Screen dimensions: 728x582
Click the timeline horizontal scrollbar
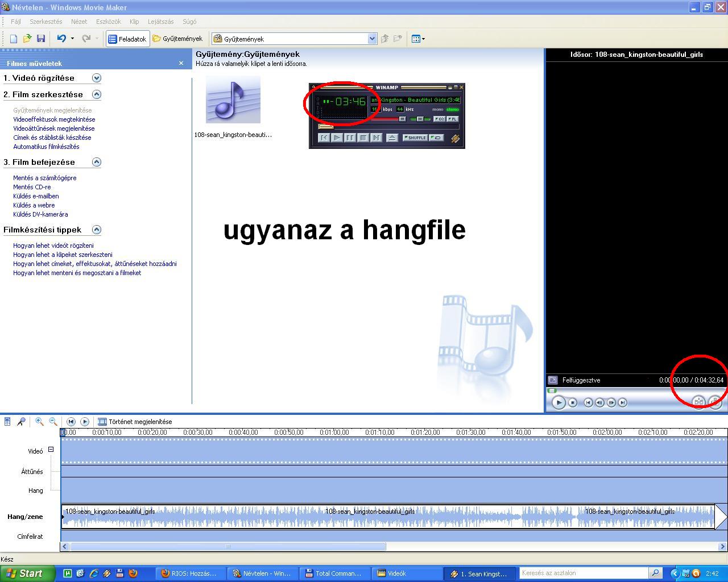[227, 547]
